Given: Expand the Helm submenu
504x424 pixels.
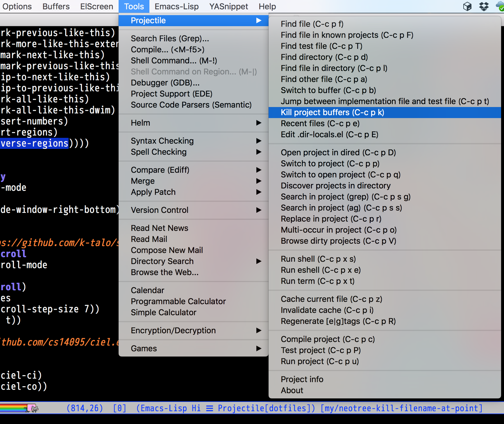Looking at the screenshot, I should [x=194, y=123].
